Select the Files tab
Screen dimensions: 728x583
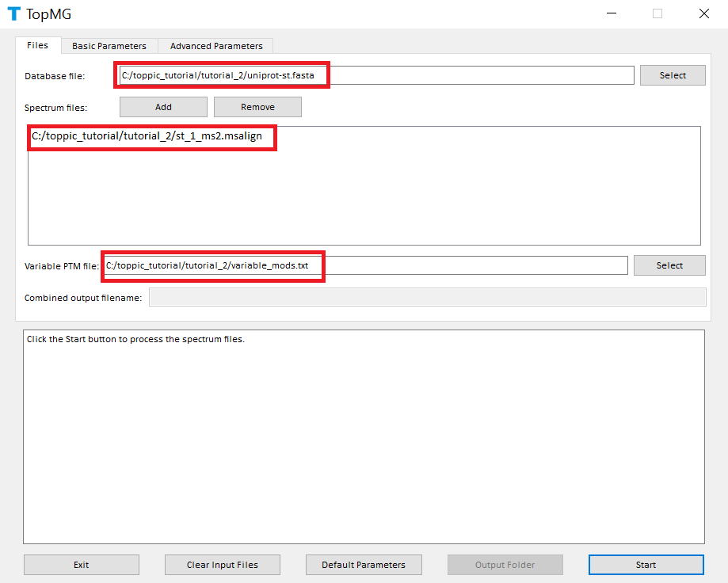tap(38, 45)
